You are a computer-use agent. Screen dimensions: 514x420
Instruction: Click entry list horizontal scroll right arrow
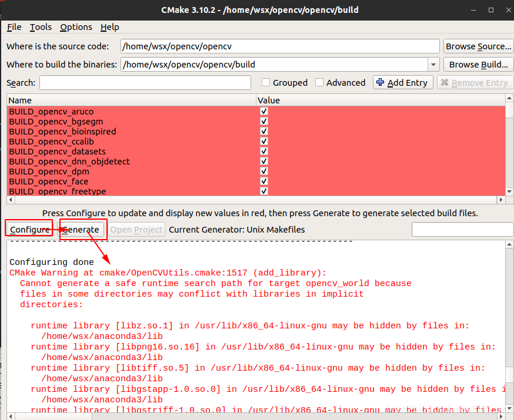(x=501, y=199)
